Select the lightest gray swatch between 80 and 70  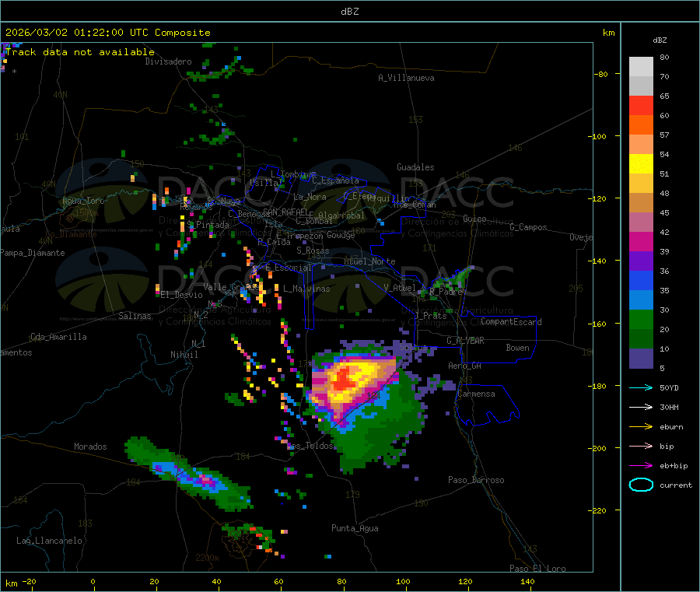[x=641, y=67]
